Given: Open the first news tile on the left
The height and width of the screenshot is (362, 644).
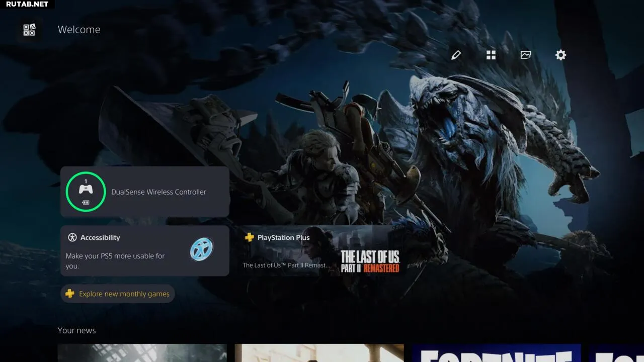Looking at the screenshot, I should coord(142,353).
